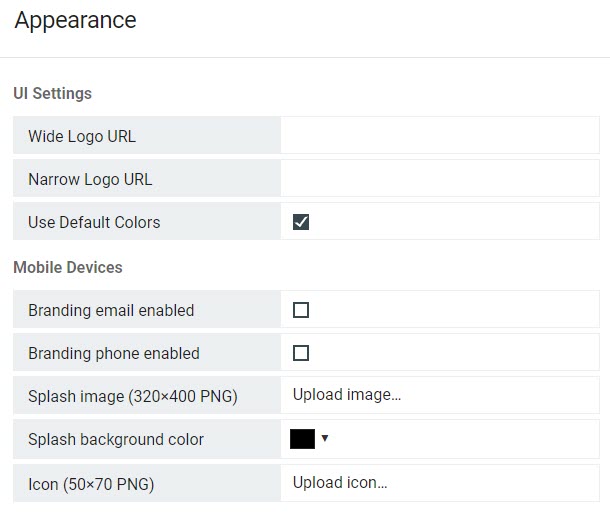Enable the Branding phone enabled checkbox
The height and width of the screenshot is (515, 610).
coord(301,353)
